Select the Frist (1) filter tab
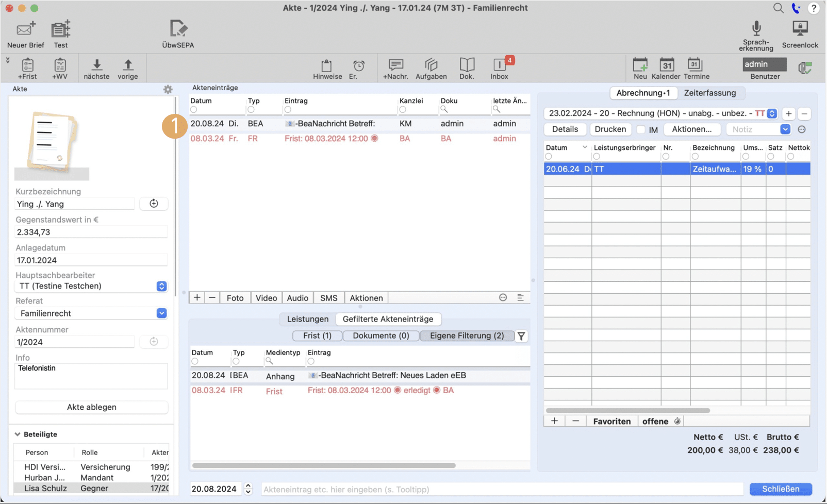This screenshot has height=504, width=827. [318, 335]
